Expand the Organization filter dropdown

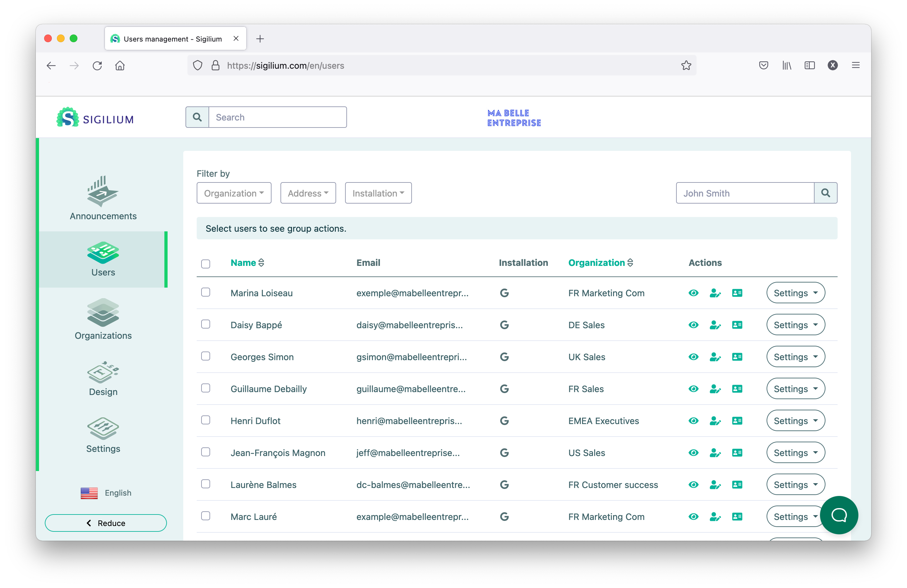click(234, 193)
